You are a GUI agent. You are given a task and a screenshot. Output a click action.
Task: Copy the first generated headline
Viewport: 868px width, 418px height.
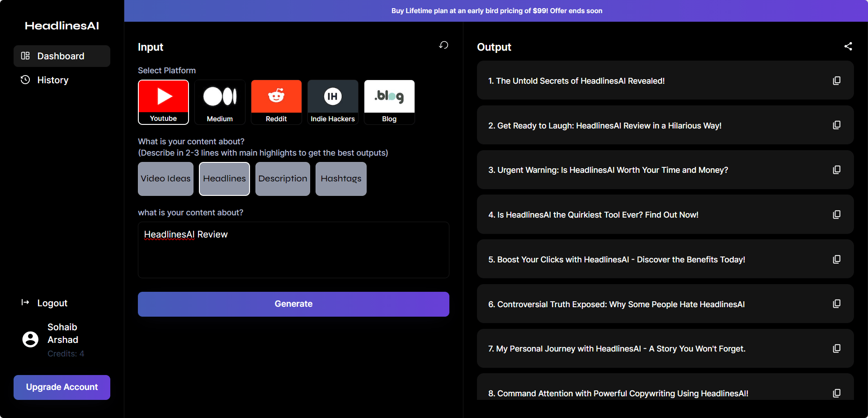(x=837, y=80)
